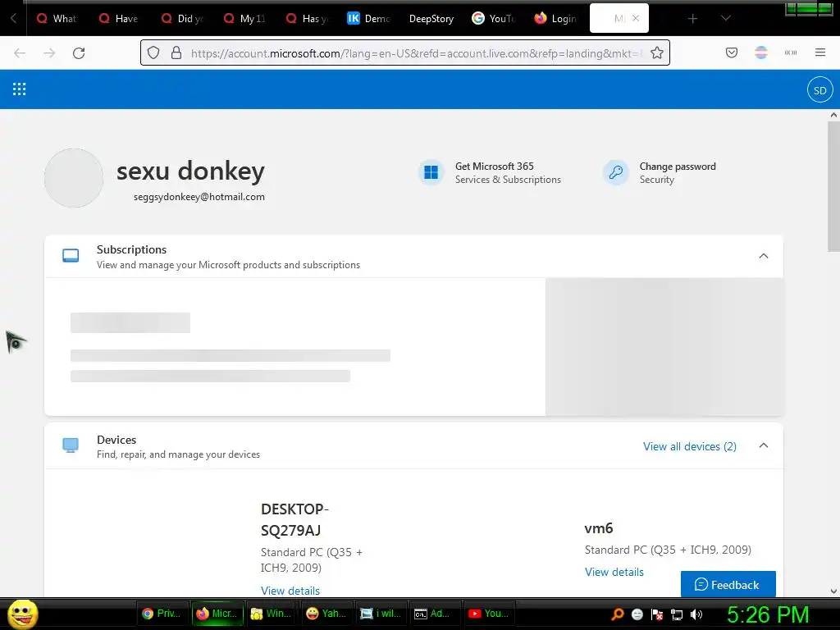The image size is (840, 630).
Task: Reload the current page
Action: click(x=79, y=53)
